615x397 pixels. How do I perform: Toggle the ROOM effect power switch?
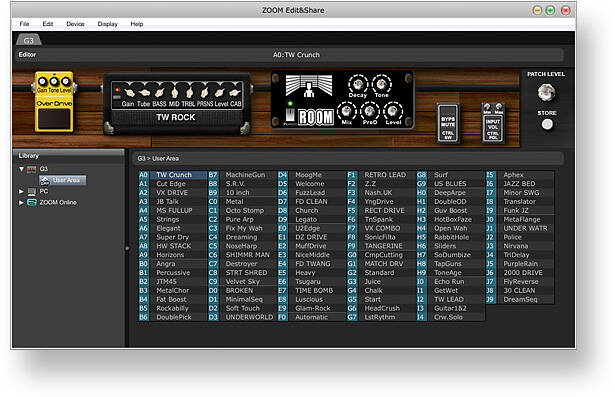[x=290, y=115]
